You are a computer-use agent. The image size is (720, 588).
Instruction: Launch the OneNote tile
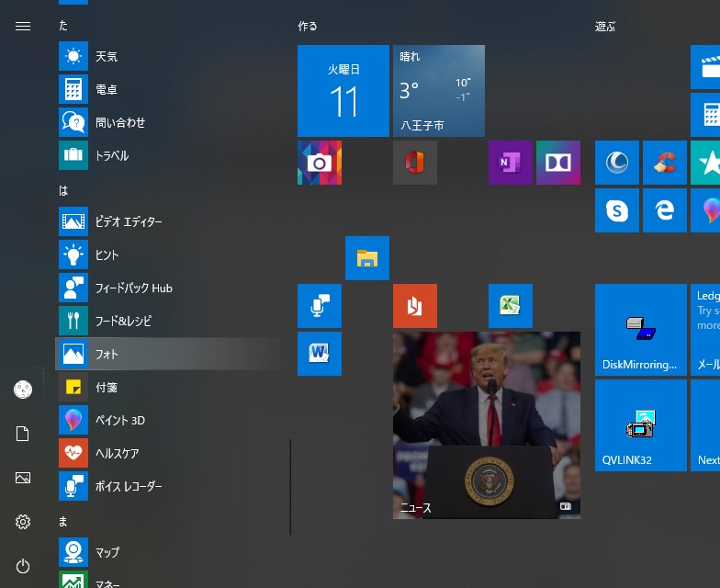click(511, 163)
